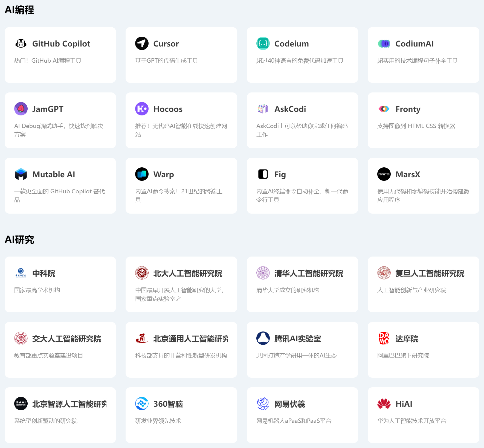
Task: Open the GitHub Copilot title link
Action: coord(61,44)
